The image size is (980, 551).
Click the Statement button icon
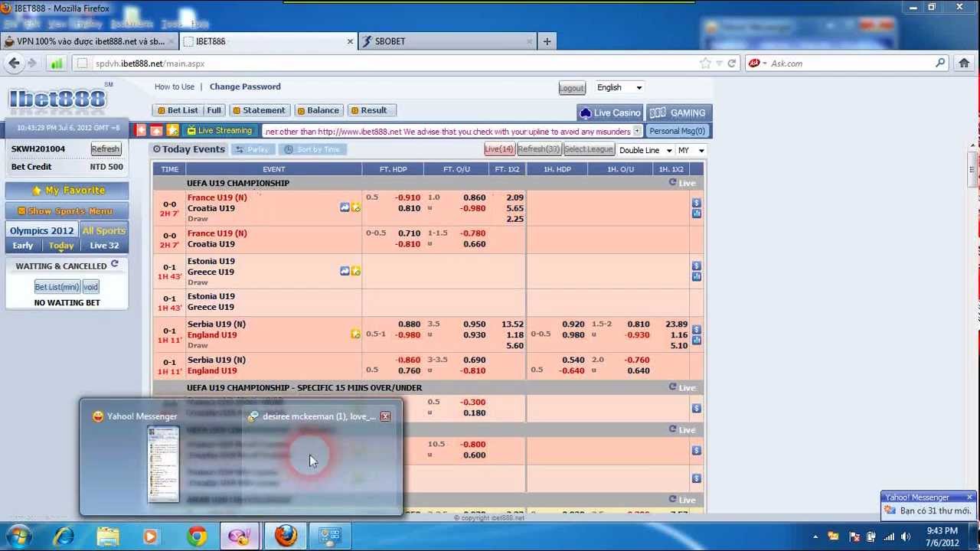(237, 110)
